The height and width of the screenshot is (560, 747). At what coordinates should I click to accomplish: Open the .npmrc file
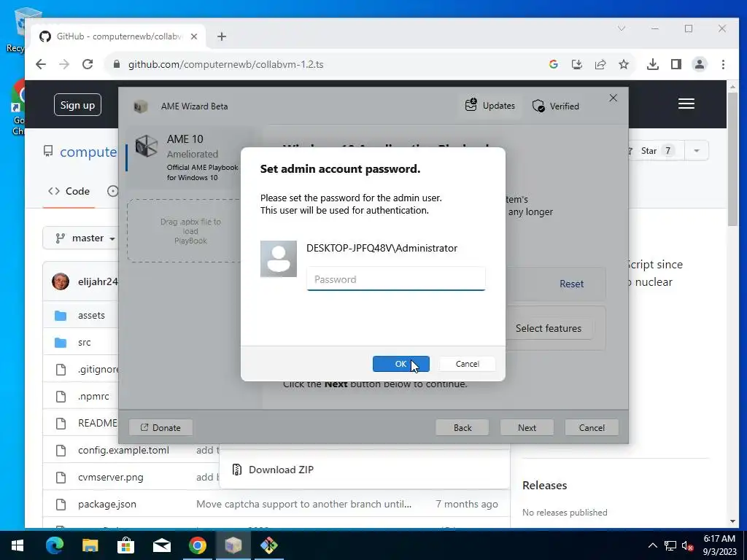93,396
